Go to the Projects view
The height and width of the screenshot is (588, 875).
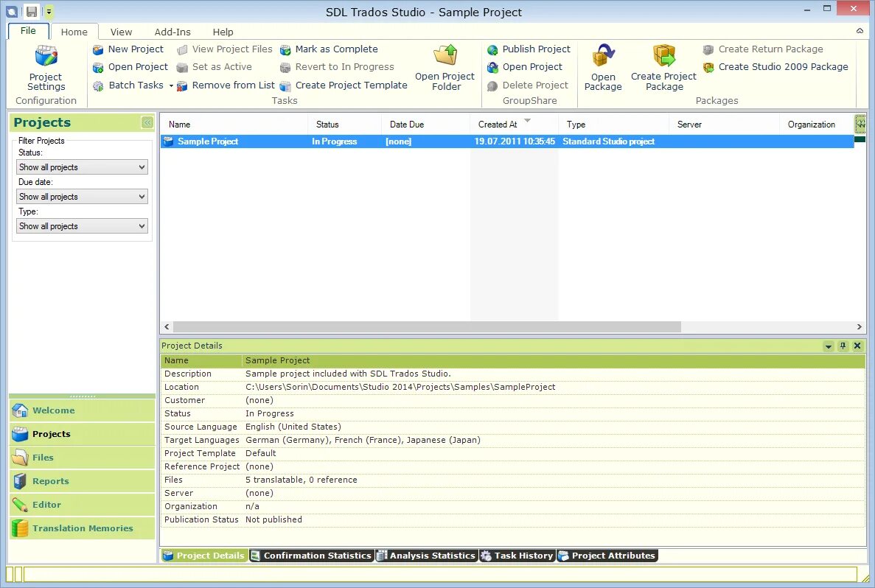pyautogui.click(x=82, y=434)
